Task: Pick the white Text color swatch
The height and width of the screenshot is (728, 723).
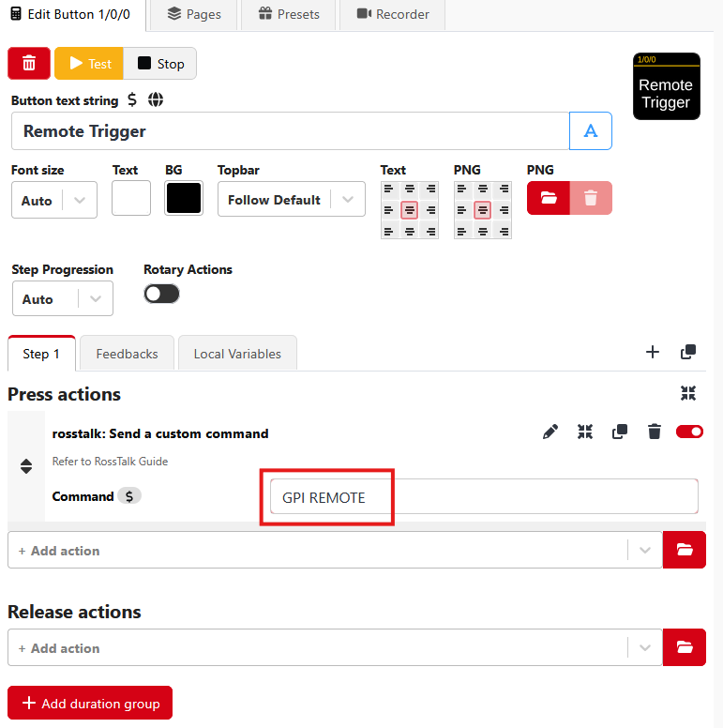Action: [x=131, y=198]
